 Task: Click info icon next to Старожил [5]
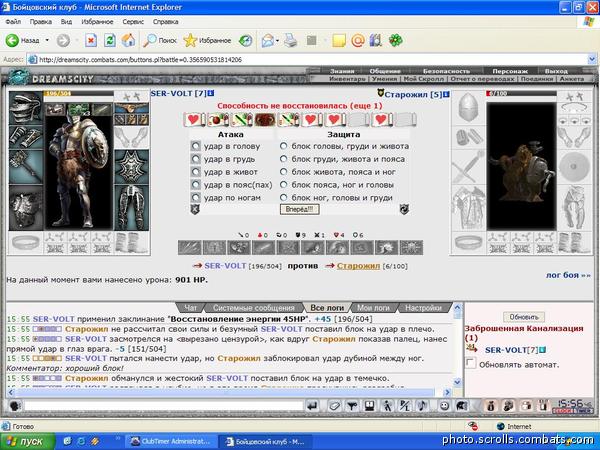click(x=446, y=94)
